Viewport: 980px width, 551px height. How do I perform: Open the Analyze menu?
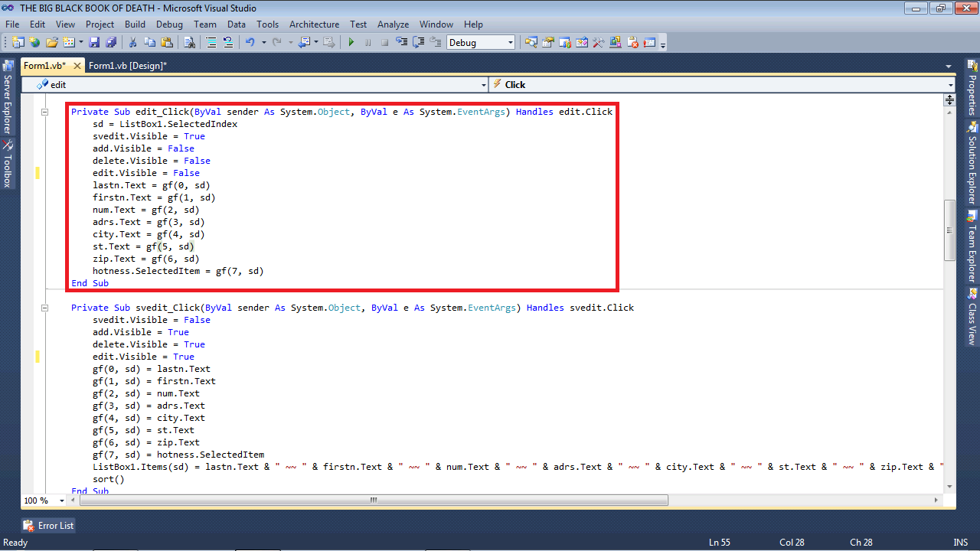pyautogui.click(x=393, y=24)
